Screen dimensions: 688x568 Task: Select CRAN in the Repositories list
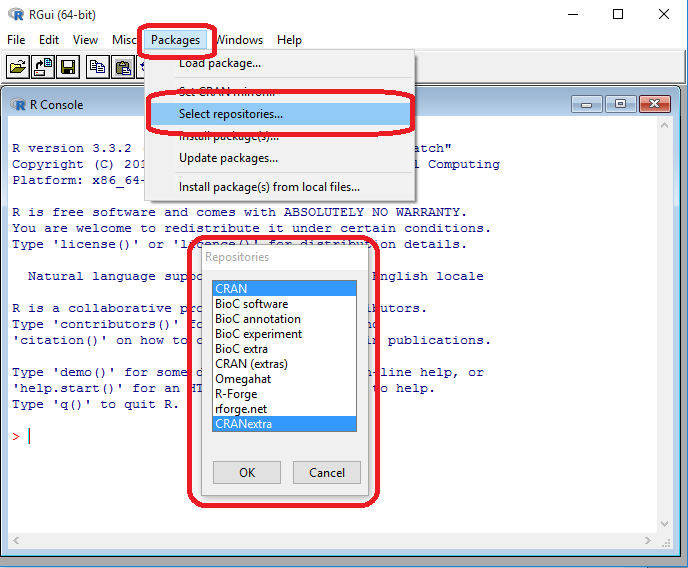(x=284, y=289)
